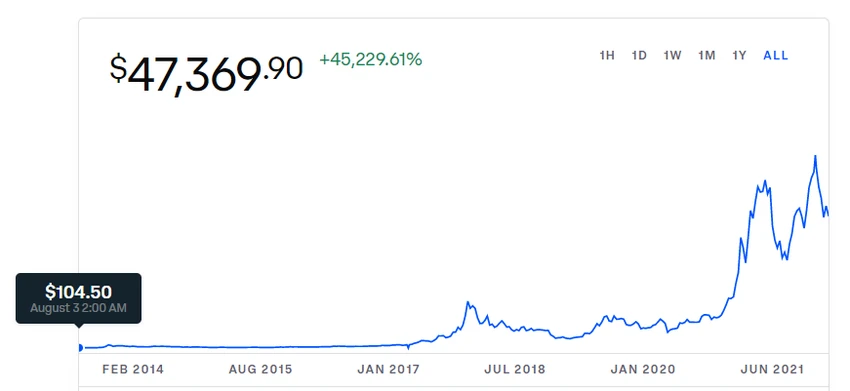Image resolution: width=850 pixels, height=391 pixels.
Task: Select the 1H time range
Action: click(607, 55)
